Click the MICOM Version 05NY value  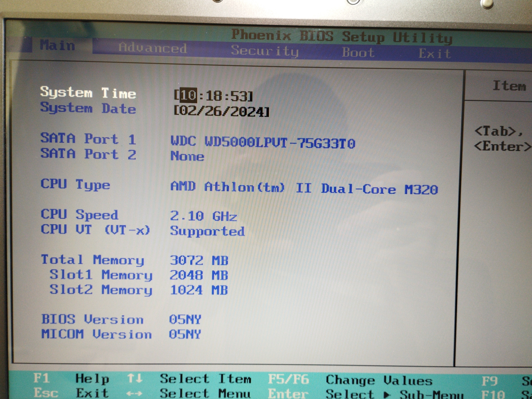[x=185, y=334]
